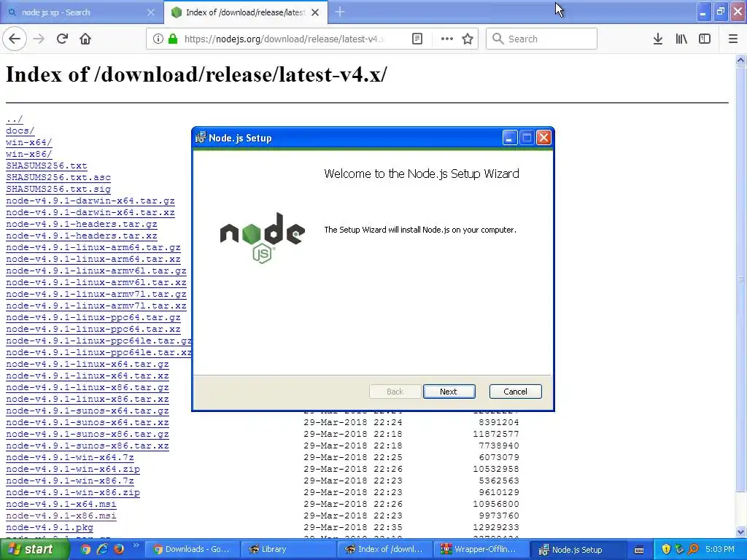747x560 pixels.
Task: Open SHASUMS256.txt.sig link
Action: click(58, 189)
